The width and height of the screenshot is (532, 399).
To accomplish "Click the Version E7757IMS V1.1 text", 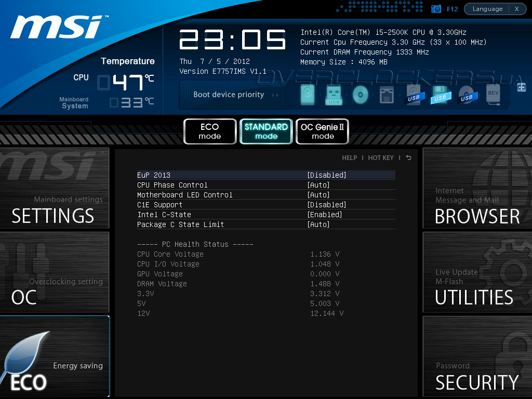I will pyautogui.click(x=223, y=71).
